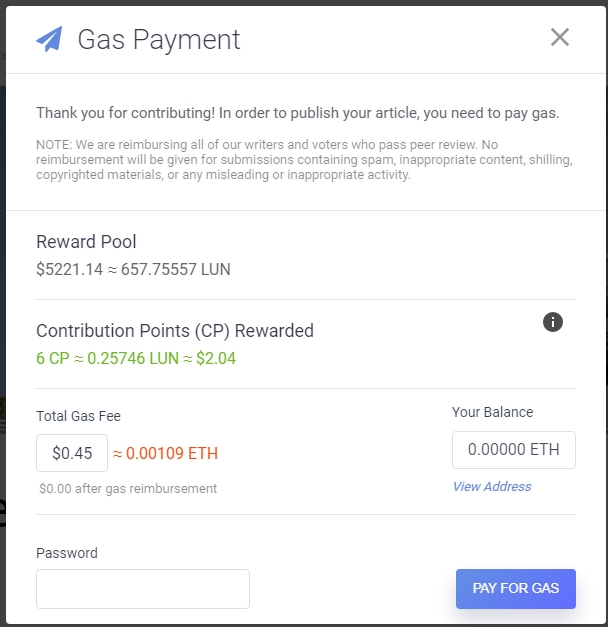The width and height of the screenshot is (608, 627).
Task: Click the Contribution Points (CP) Rewarded heading
Action: point(175,331)
